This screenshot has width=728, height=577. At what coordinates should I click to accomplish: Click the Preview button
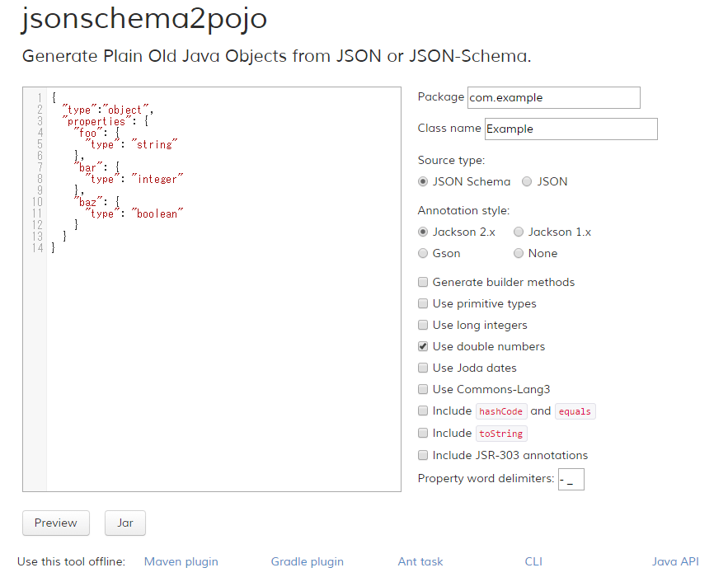[55, 523]
